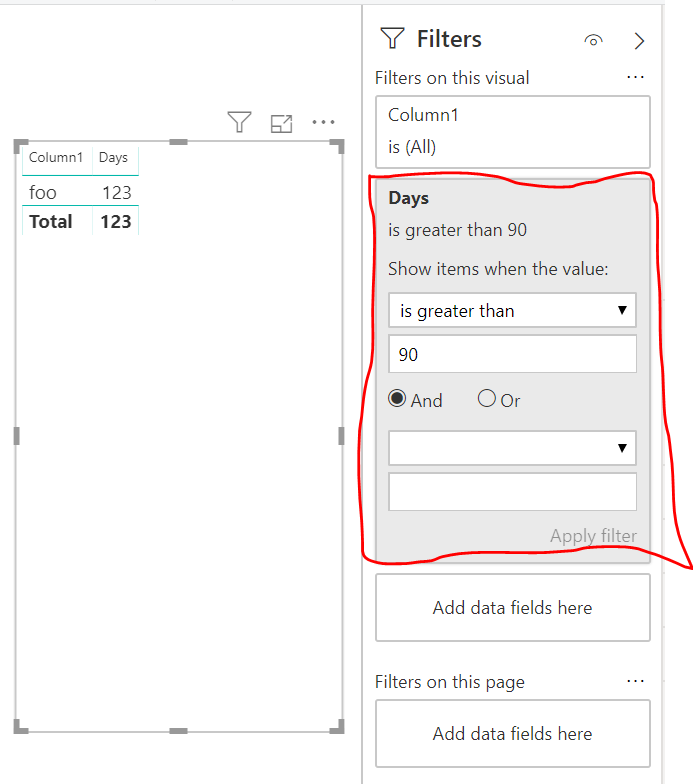Click the empty second value input field
This screenshot has width=693, height=784.
[x=512, y=492]
